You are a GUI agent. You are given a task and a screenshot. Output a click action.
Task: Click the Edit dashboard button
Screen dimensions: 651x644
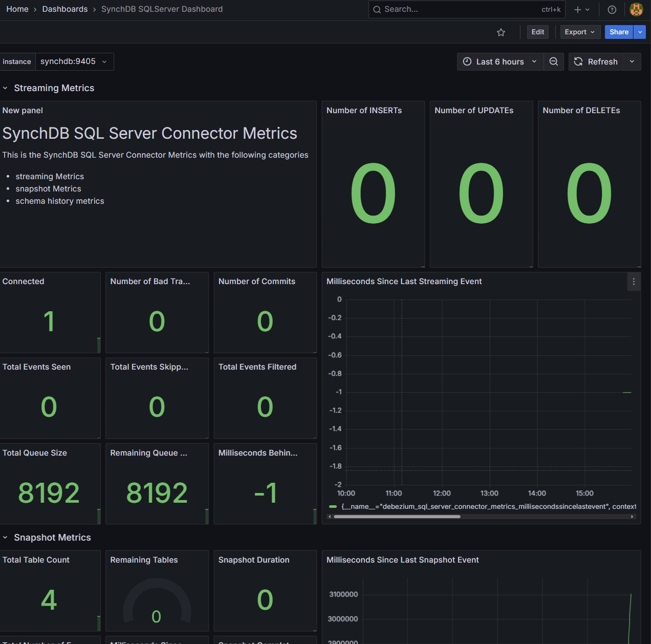(x=537, y=32)
